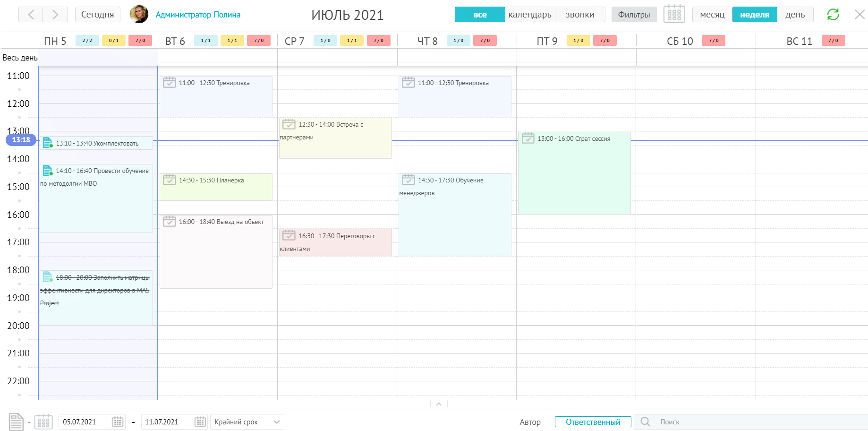Image resolution: width=868 pixels, height=431 pixels.
Task: Show all items with 'все' tab
Action: [x=480, y=15]
